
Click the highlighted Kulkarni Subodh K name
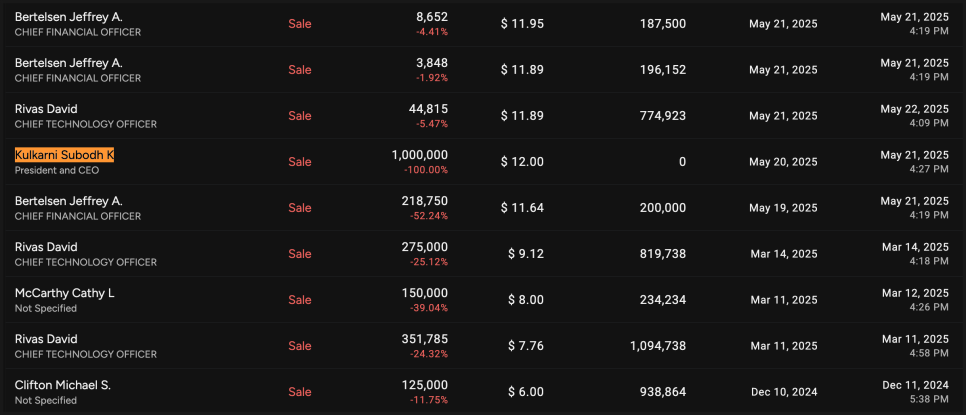[64, 155]
